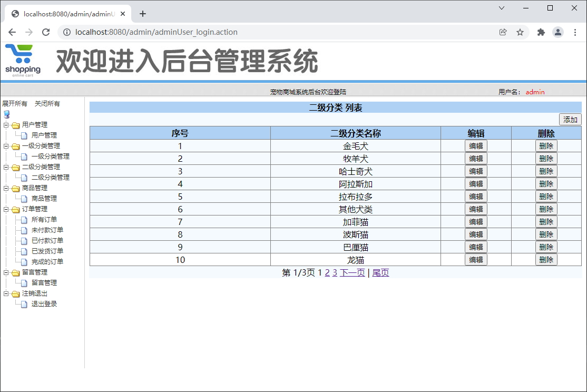Viewport: 587px width, 392px height.
Task: Click page icon beside 所有订单
Action: pyautogui.click(x=24, y=220)
